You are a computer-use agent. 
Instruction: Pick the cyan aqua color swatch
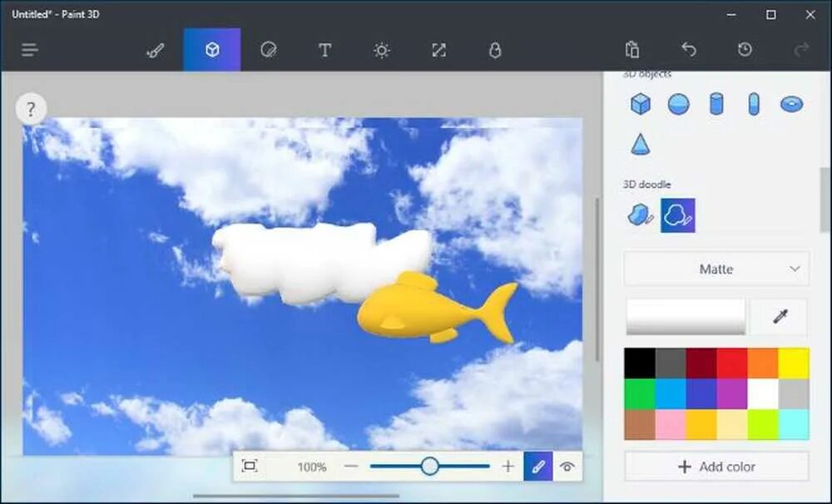coord(794,424)
